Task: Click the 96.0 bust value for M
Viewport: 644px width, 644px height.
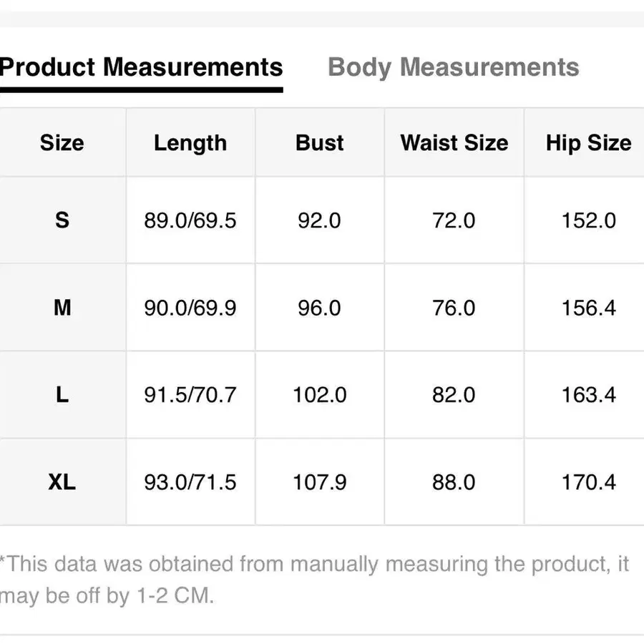Action: tap(320, 308)
